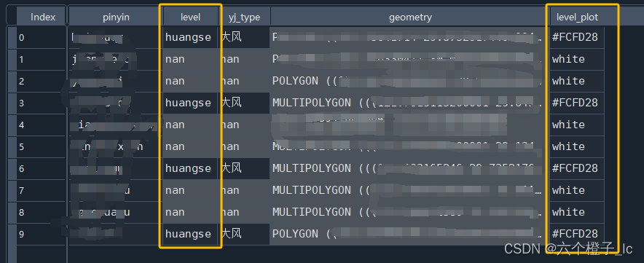Click the nan level cell in row 2
This screenshot has height=263, width=644.
click(190, 82)
